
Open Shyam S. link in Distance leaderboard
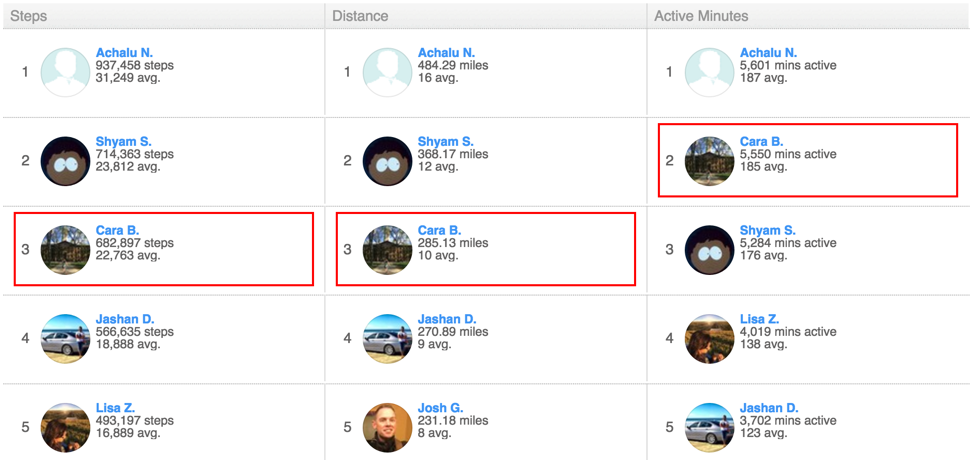[446, 142]
